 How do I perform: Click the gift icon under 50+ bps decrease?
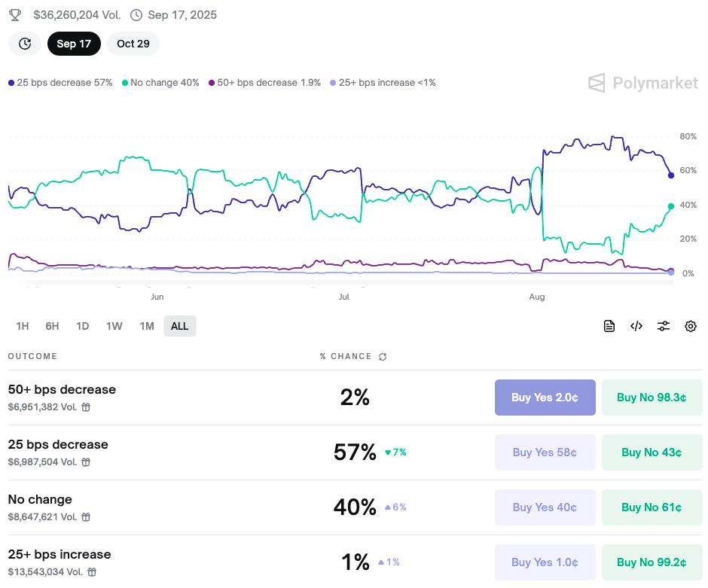86,407
